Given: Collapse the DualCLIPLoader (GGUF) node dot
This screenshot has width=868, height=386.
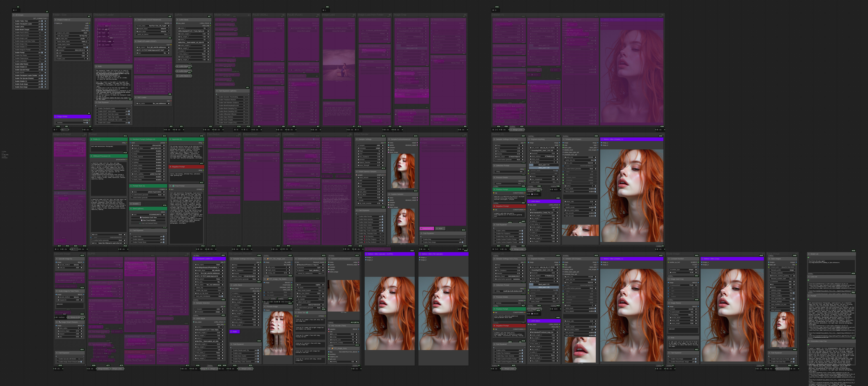Looking at the screenshot, I should tap(136, 41).
